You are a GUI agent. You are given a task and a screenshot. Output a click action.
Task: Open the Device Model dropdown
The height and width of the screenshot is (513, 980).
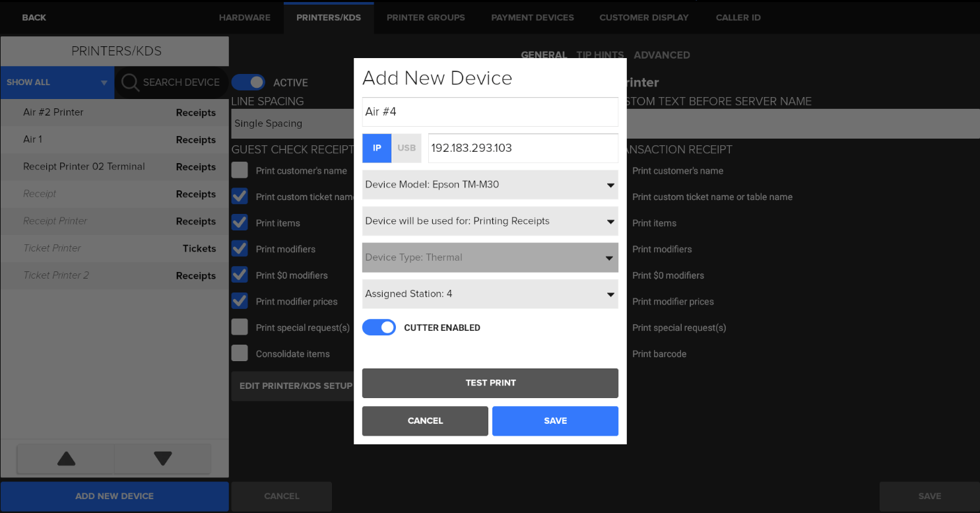click(x=490, y=185)
